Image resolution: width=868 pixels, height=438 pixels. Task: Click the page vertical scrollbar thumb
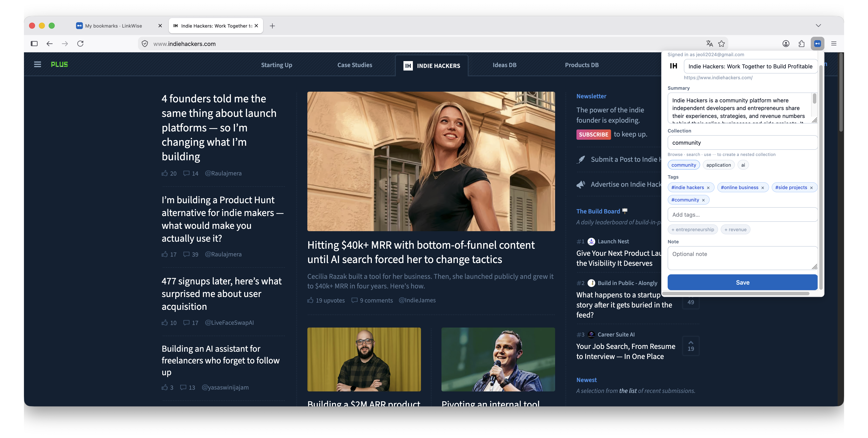coord(841,92)
